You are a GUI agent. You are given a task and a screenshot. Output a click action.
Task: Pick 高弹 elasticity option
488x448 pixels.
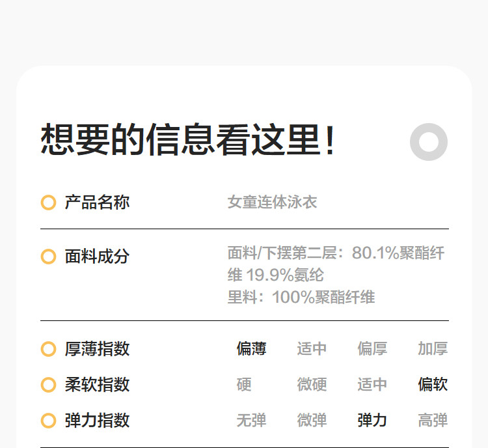pyautogui.click(x=433, y=421)
